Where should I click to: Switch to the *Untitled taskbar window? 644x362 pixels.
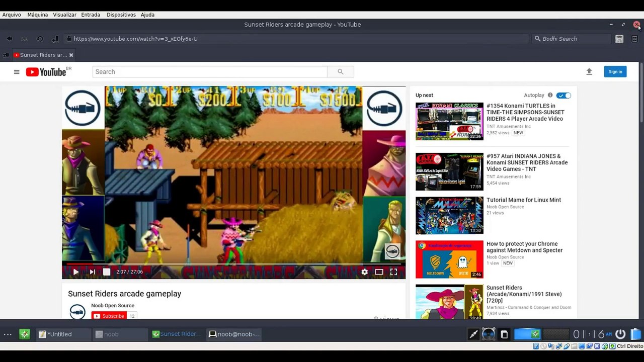coord(63,334)
